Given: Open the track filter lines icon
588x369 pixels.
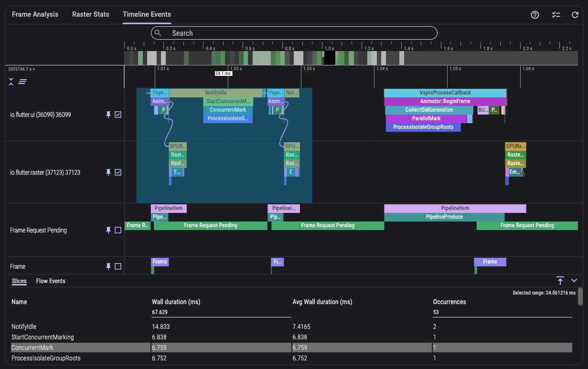Looking at the screenshot, I should (22, 82).
